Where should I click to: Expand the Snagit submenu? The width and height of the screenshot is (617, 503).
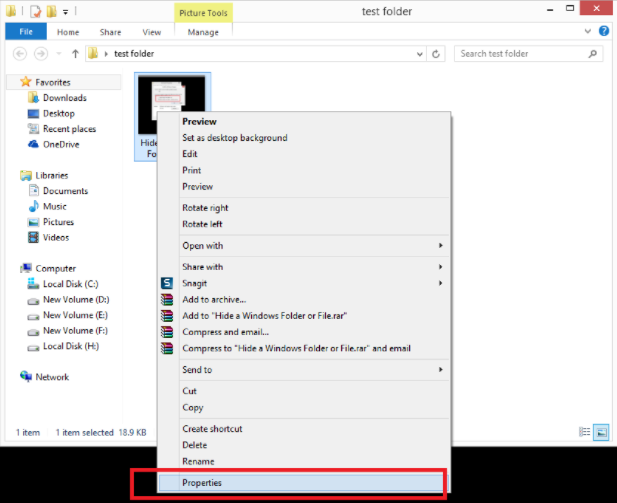pos(441,283)
